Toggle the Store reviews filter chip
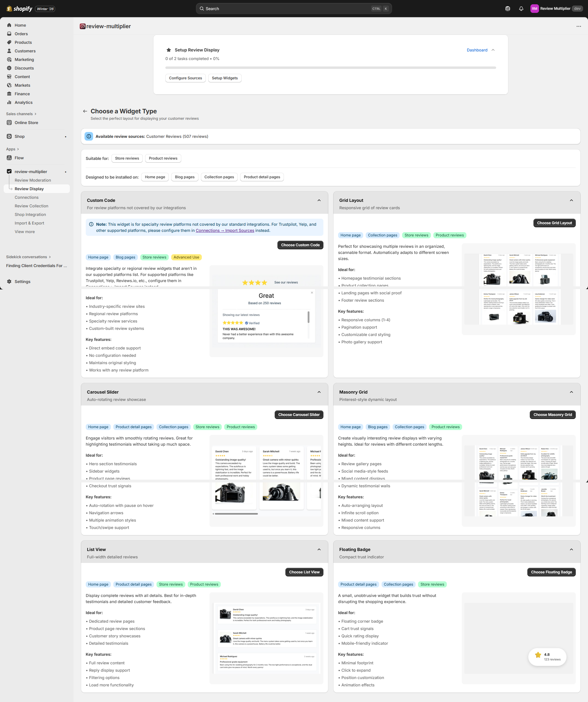Screen dimensions: 588x702 tap(127, 158)
